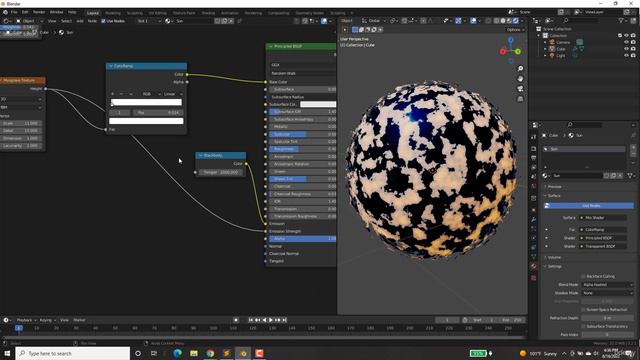The width and height of the screenshot is (640, 360).
Task: Open the Render menu
Action: coord(39,12)
